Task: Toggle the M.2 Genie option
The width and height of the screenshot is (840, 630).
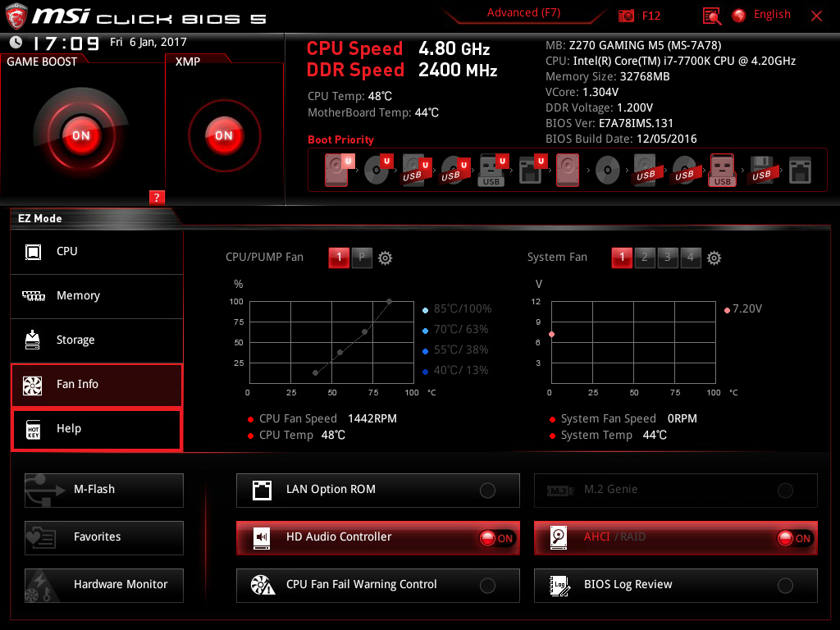Action: tap(676, 491)
